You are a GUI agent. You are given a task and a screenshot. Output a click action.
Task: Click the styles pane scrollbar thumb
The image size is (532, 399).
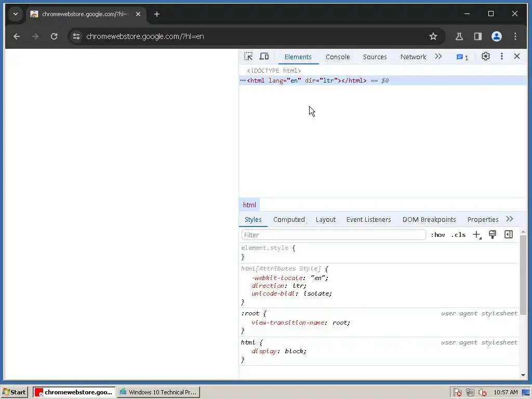click(x=523, y=274)
